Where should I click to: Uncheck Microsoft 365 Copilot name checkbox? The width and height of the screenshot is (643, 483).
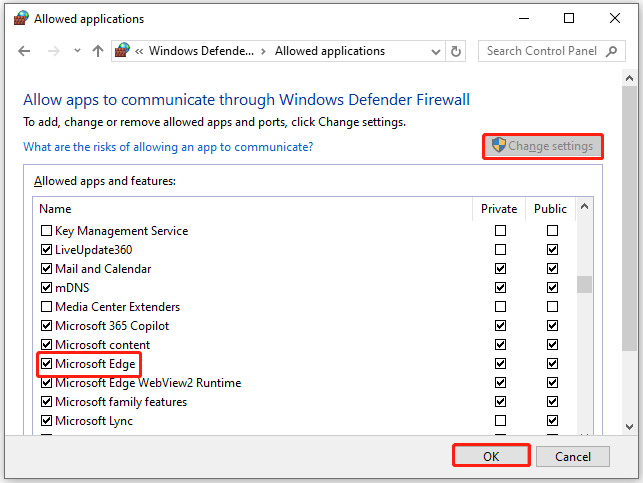click(46, 326)
